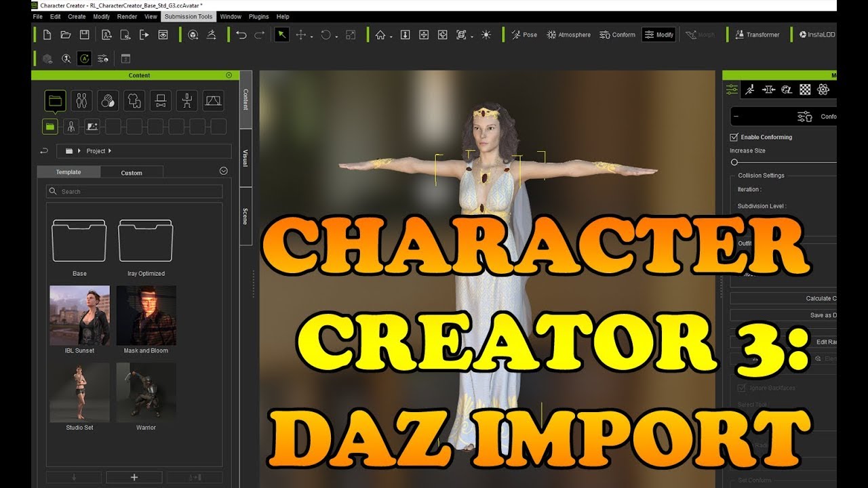Click the Save Project disk icon
Image resolution: width=868 pixels, height=488 pixels.
coord(84,35)
